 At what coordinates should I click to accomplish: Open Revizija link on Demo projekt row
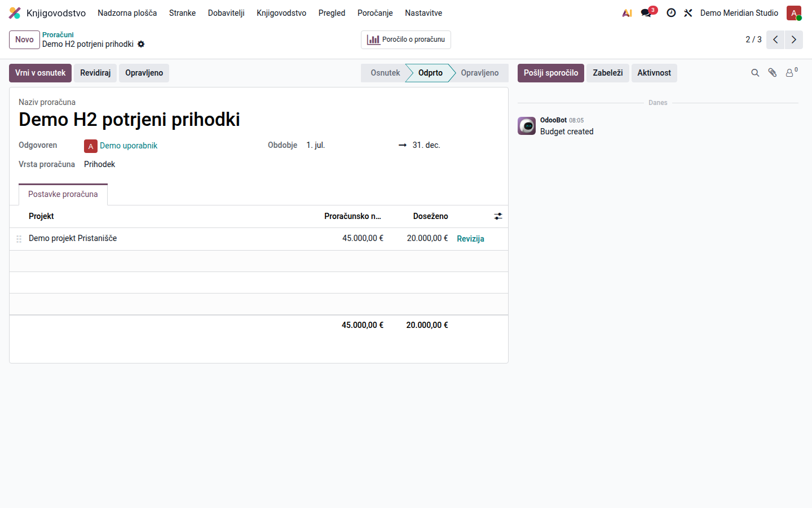(x=470, y=239)
